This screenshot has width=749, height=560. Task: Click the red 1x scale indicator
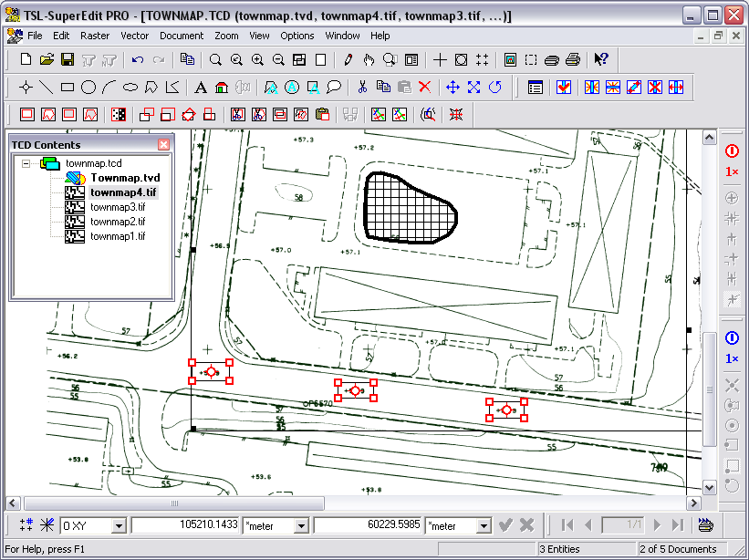point(732,171)
